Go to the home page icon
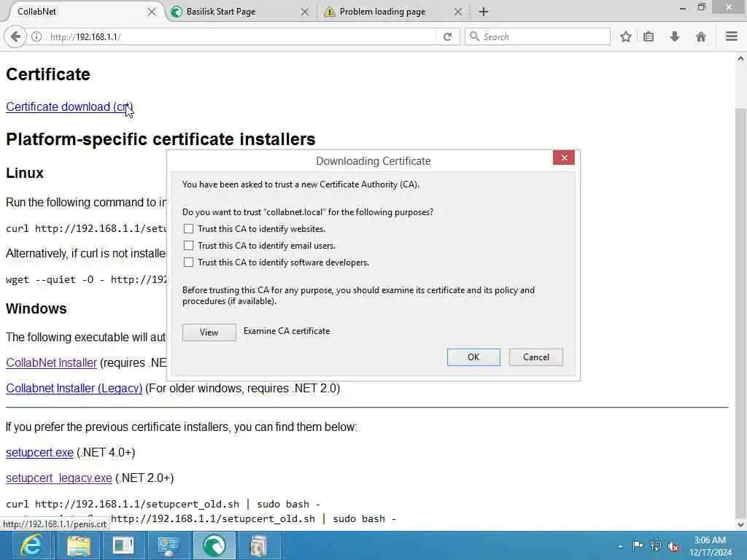 (x=701, y=36)
